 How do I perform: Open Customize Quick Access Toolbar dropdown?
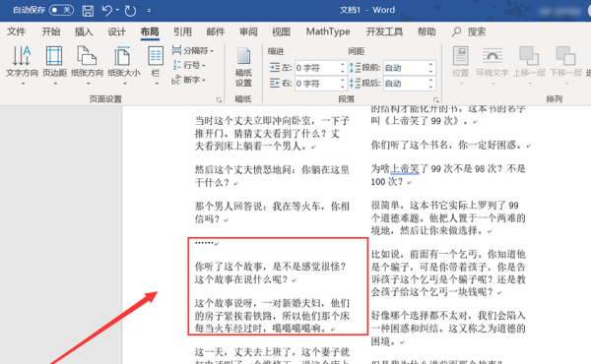(x=149, y=11)
